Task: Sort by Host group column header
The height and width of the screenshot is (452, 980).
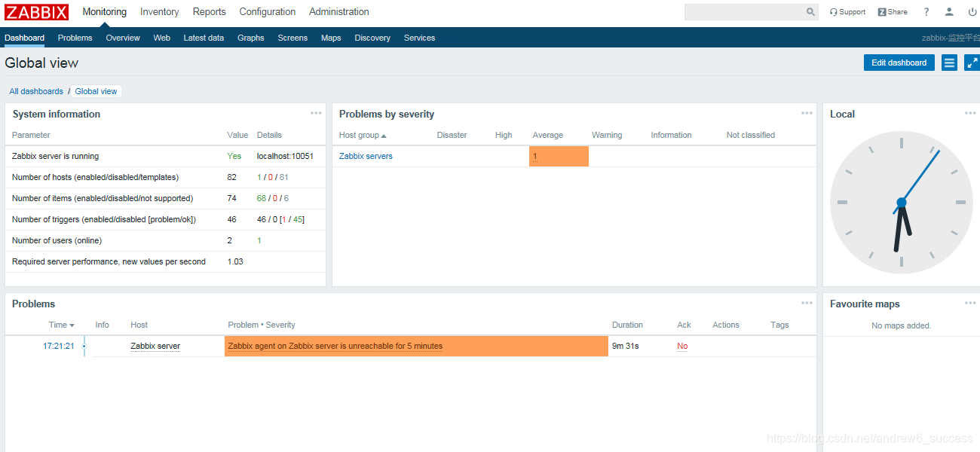Action: point(363,135)
